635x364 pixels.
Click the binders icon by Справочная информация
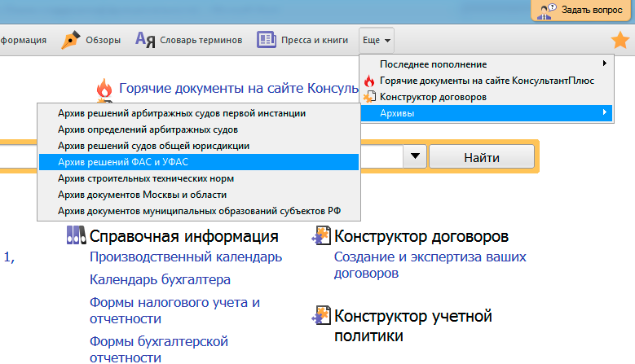pos(76,235)
